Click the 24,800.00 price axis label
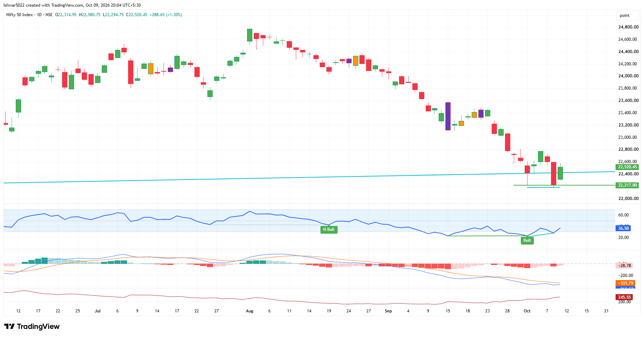Screen dimensions: 644x337 coord(628,27)
